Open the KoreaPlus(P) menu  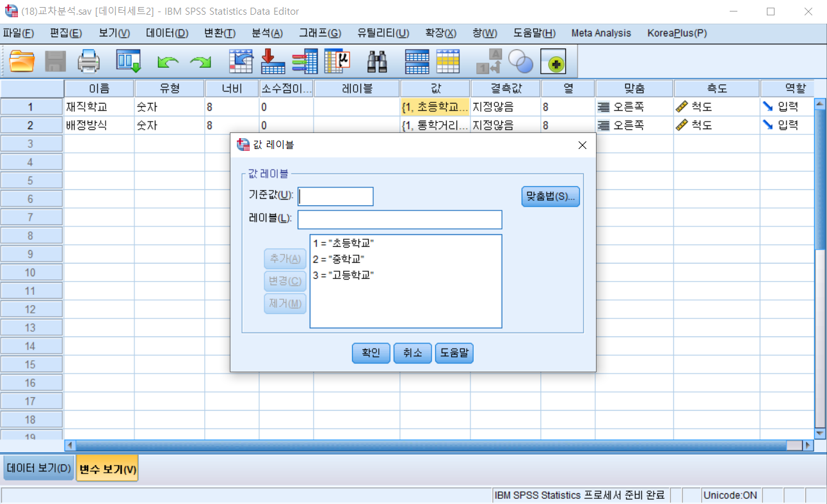pos(677,33)
